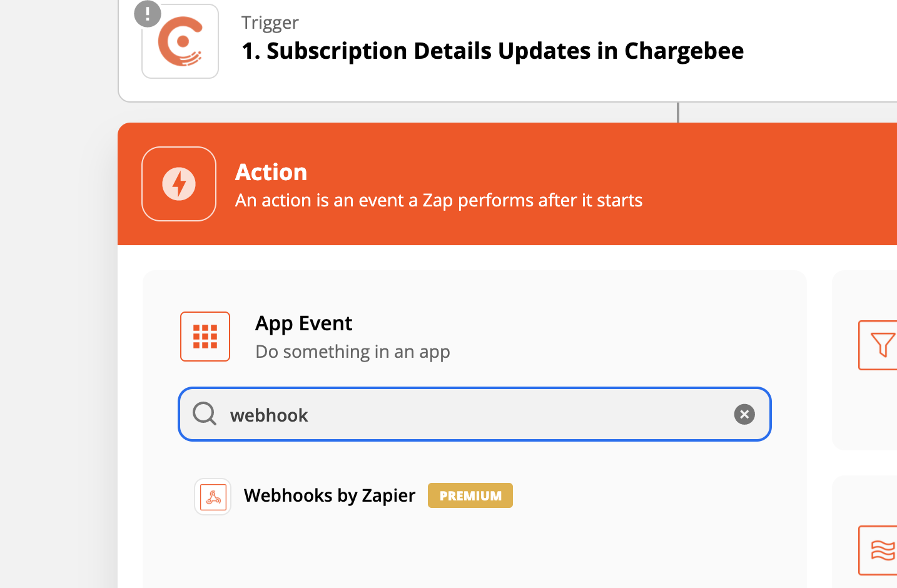Click the warning exclamation badge on Chargebee

coord(148,14)
